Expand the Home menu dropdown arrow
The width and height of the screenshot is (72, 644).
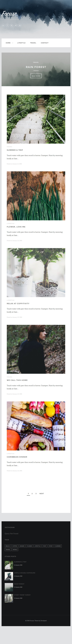coord(13,43)
